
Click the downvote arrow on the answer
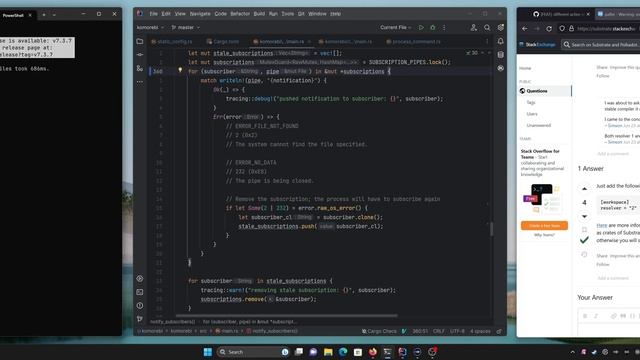point(584,216)
